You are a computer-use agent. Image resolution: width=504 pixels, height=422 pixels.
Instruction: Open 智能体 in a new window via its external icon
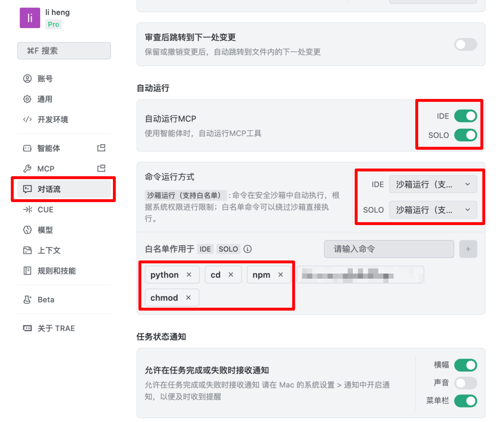click(x=101, y=148)
